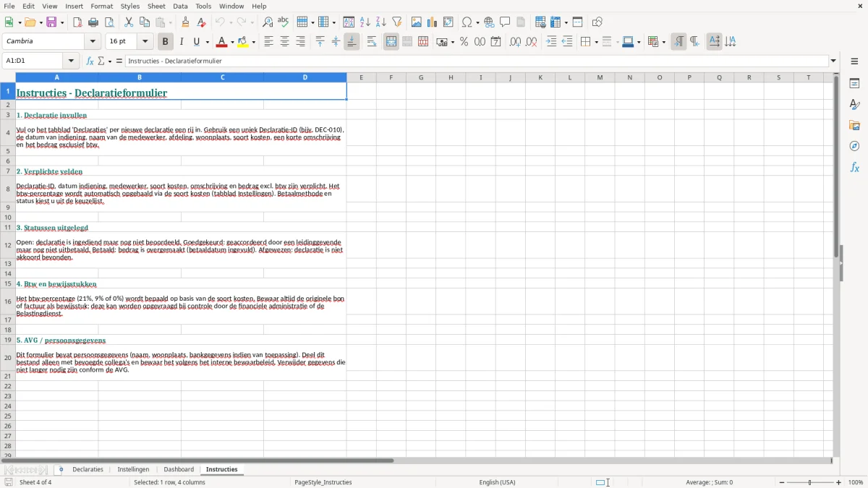Toggle Bold formatting
This screenshot has height=488, width=868.
tap(165, 42)
